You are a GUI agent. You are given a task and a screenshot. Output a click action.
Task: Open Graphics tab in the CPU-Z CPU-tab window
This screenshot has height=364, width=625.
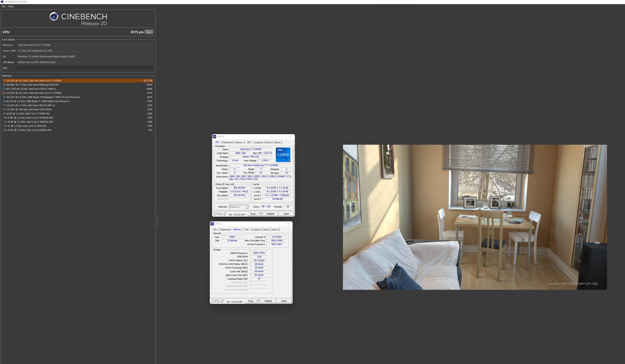(x=259, y=142)
